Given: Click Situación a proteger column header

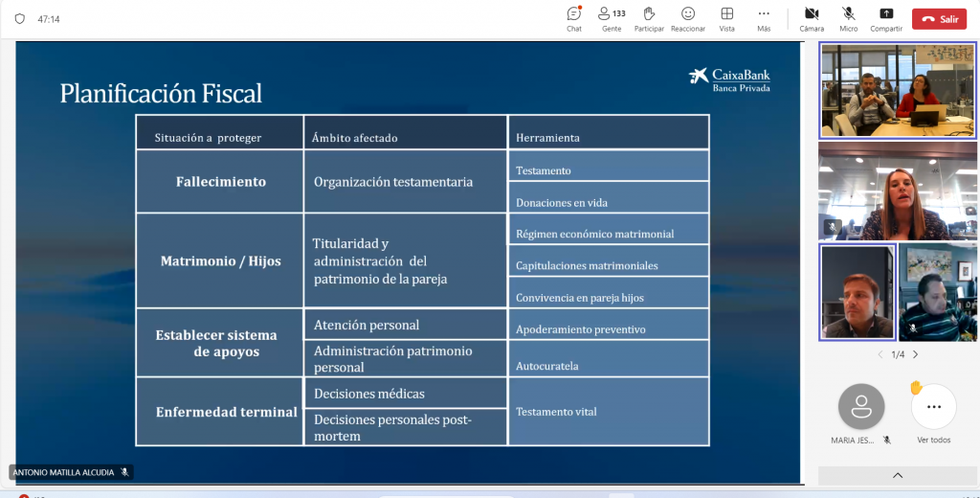Looking at the screenshot, I should 220,132.
